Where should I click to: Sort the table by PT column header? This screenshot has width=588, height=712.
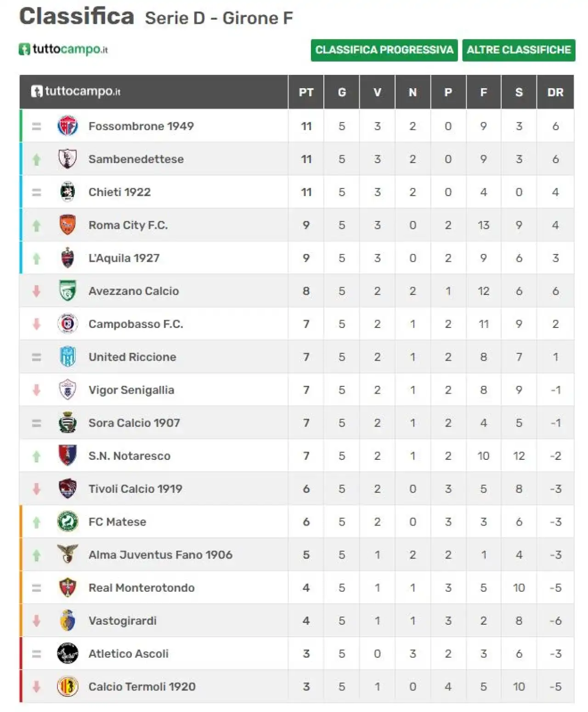click(x=306, y=92)
